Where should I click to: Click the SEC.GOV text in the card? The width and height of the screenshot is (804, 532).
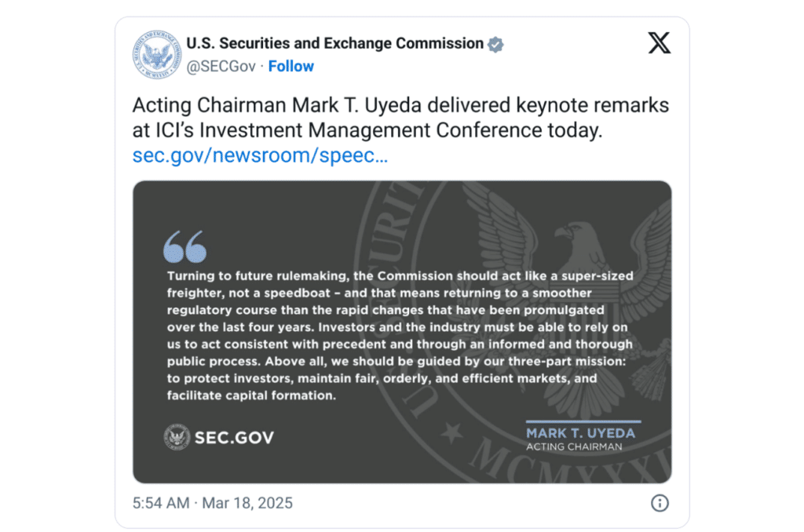tap(233, 438)
